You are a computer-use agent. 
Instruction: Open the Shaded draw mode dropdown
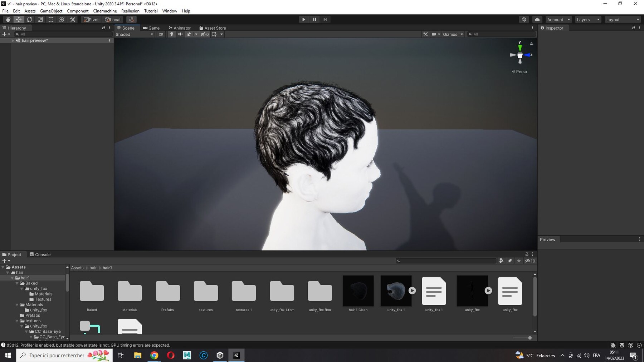(135, 34)
